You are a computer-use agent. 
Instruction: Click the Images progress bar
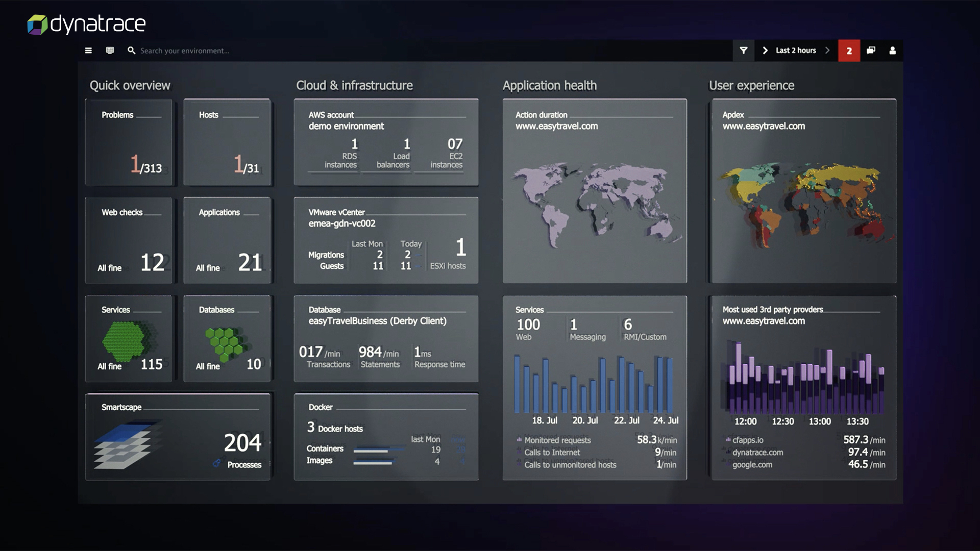pos(375,462)
